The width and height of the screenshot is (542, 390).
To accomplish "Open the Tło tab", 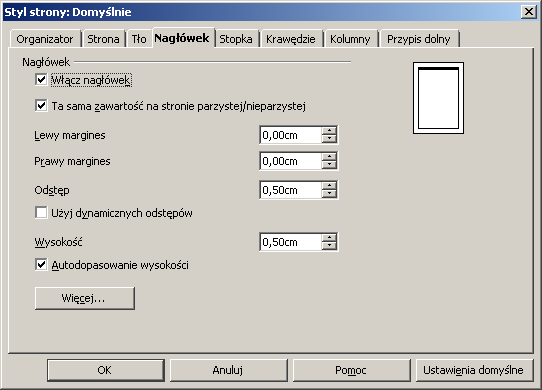I will [x=139, y=39].
